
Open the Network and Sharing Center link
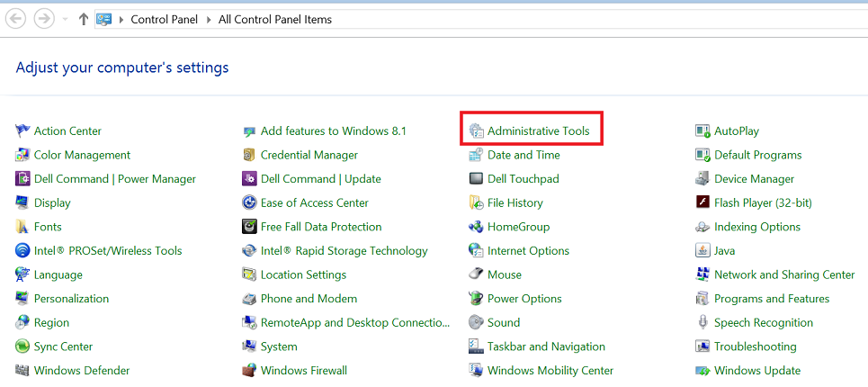point(783,275)
